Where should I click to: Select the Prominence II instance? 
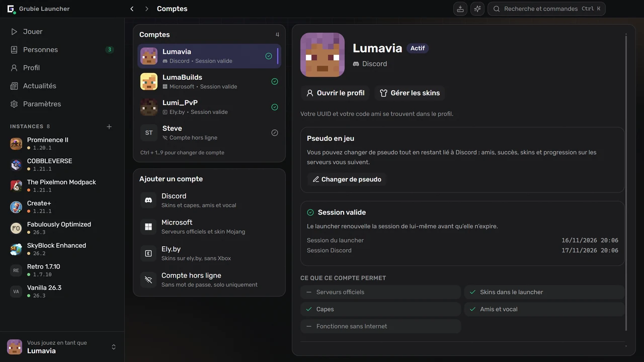(62, 144)
